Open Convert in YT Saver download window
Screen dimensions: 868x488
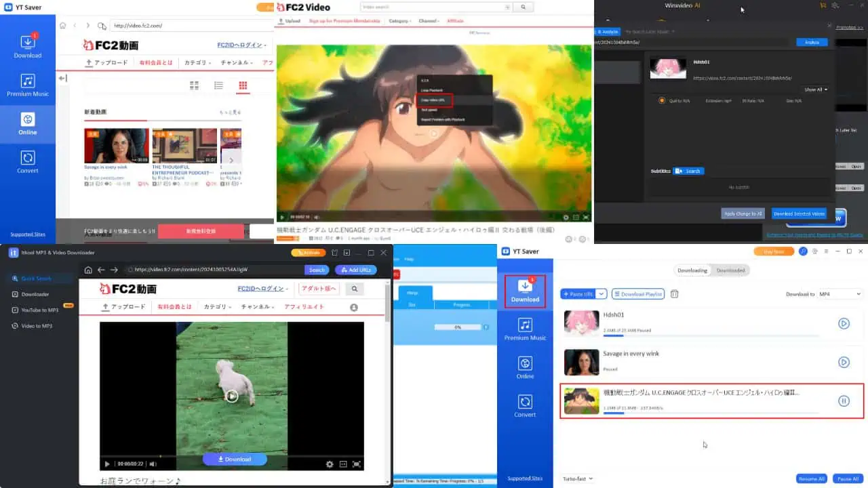[x=525, y=405]
